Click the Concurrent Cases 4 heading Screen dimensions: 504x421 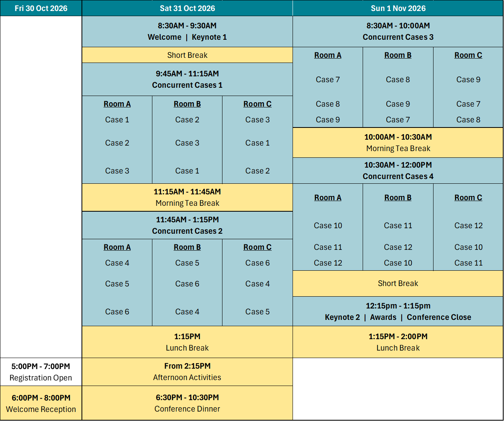click(x=398, y=171)
